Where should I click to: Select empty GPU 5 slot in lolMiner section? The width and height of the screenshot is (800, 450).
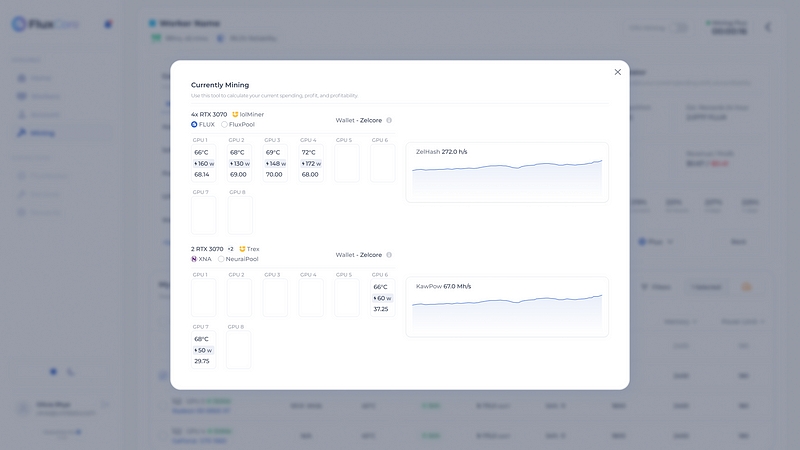coord(347,163)
